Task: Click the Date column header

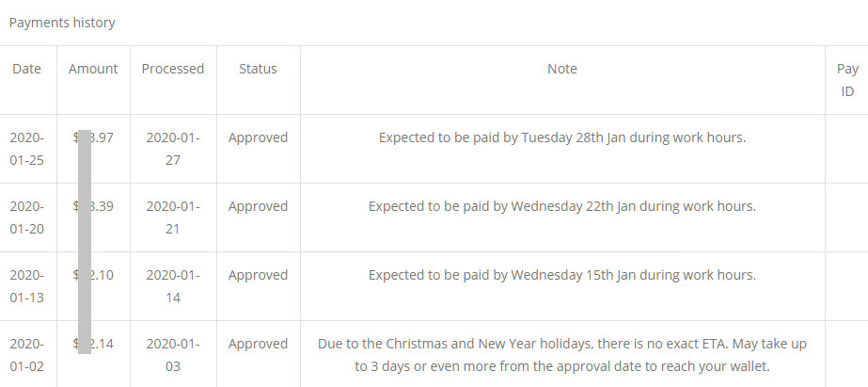Action: pos(26,69)
